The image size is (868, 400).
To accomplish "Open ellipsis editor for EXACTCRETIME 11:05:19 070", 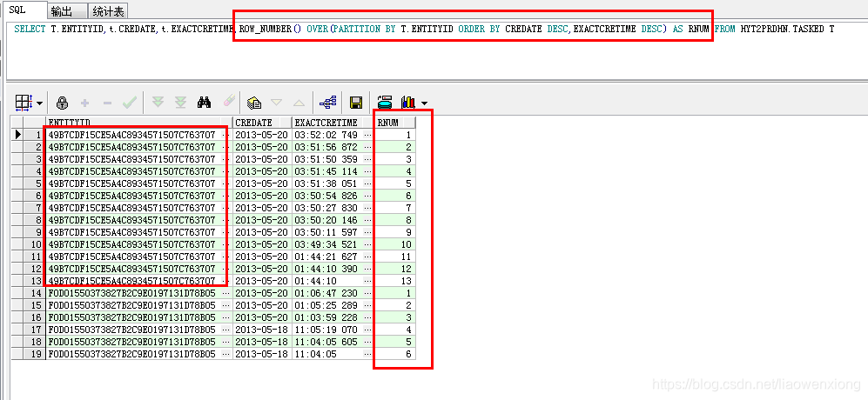I will click(368, 330).
